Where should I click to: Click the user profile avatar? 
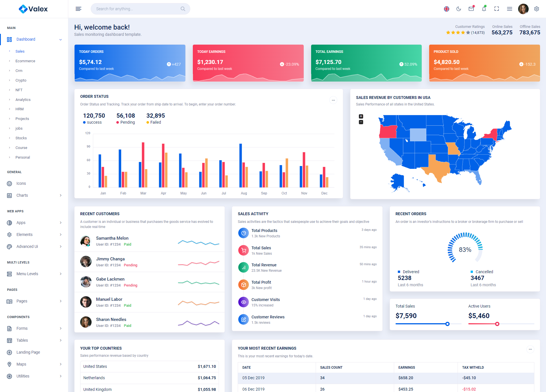coord(523,9)
